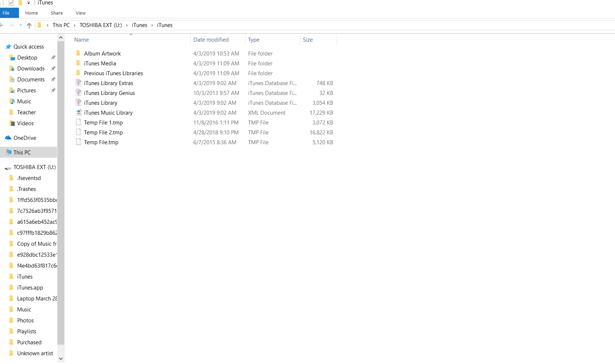
Task: Open the .fseventsd folder in navigation tree
Action: 29,178
